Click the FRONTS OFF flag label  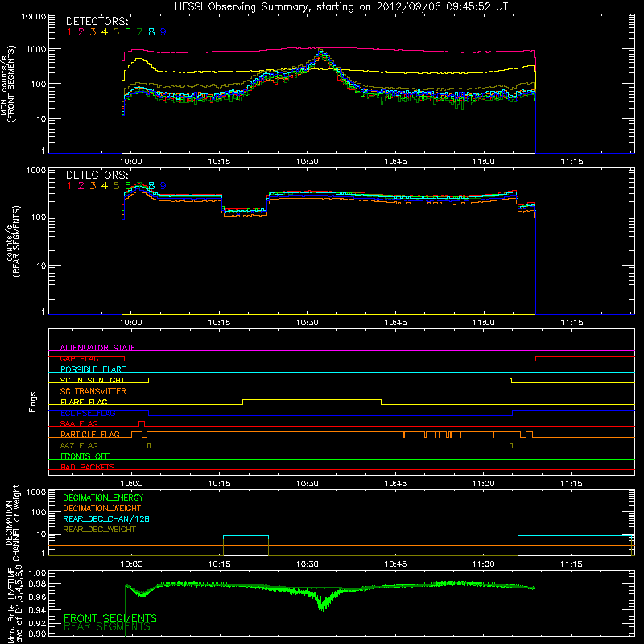click(85, 456)
